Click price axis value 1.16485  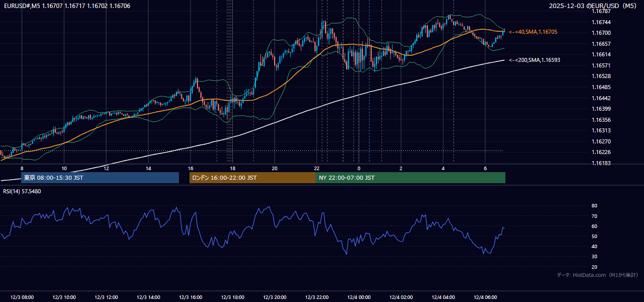click(x=601, y=87)
